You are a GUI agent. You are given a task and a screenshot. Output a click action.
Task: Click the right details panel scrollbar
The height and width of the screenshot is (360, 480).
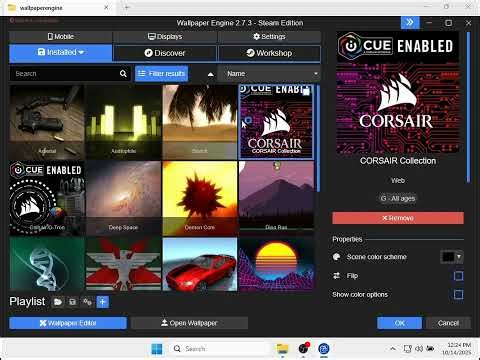(x=468, y=107)
